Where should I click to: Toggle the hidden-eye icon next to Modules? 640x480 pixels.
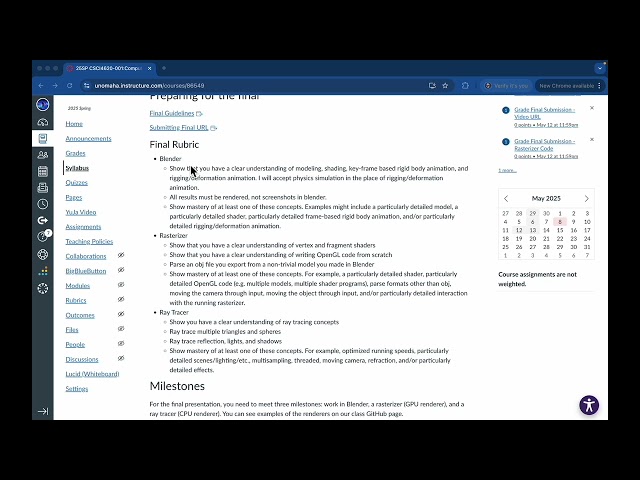[x=121, y=284]
